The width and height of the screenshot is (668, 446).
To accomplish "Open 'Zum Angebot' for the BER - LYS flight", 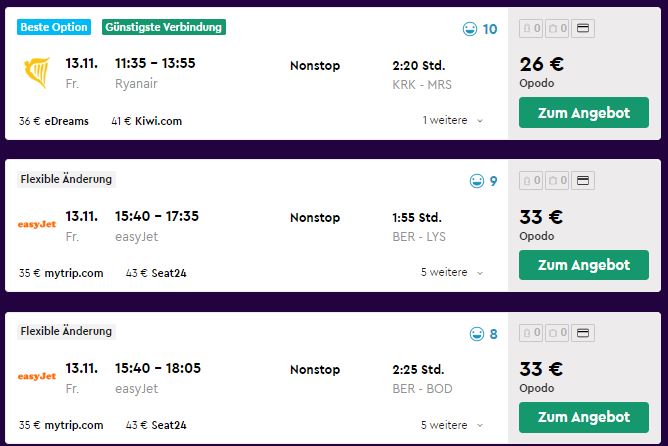I will 584,265.
